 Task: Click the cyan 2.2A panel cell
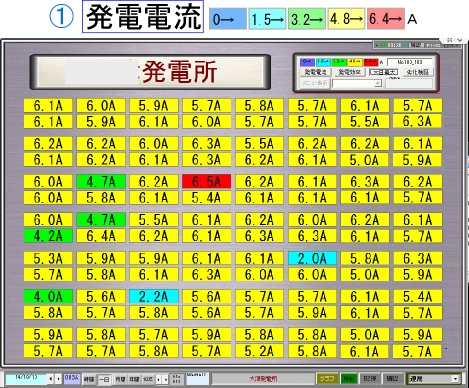coord(154,297)
